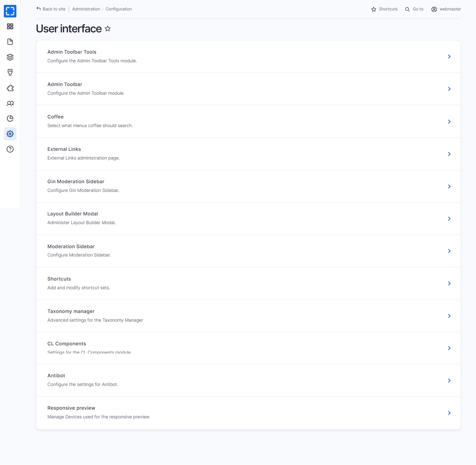Open the dashboard grid icon in sidebar
Image resolution: width=476 pixels, height=465 pixels.
tap(10, 26)
